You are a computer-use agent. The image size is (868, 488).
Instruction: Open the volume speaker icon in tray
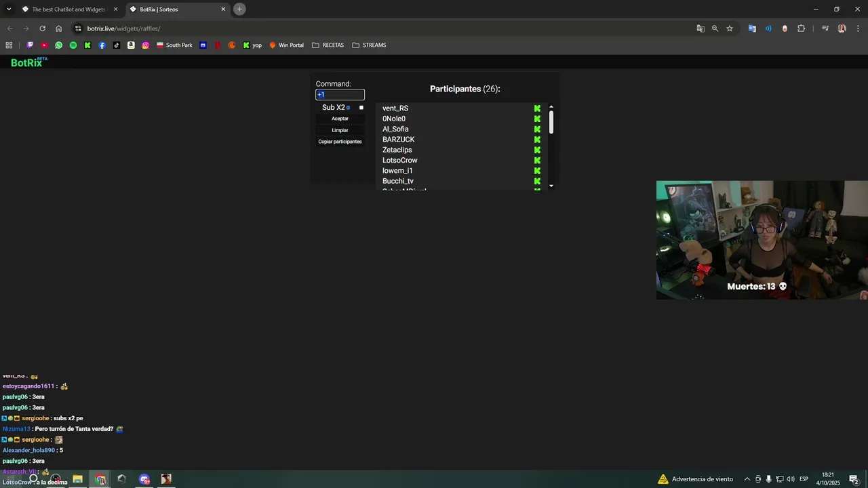pos(791,479)
